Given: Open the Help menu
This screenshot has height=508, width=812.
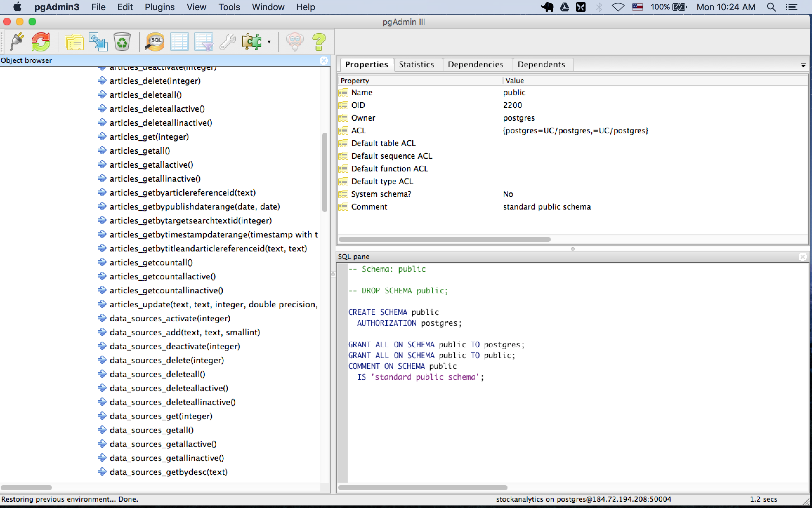Looking at the screenshot, I should pos(305,7).
